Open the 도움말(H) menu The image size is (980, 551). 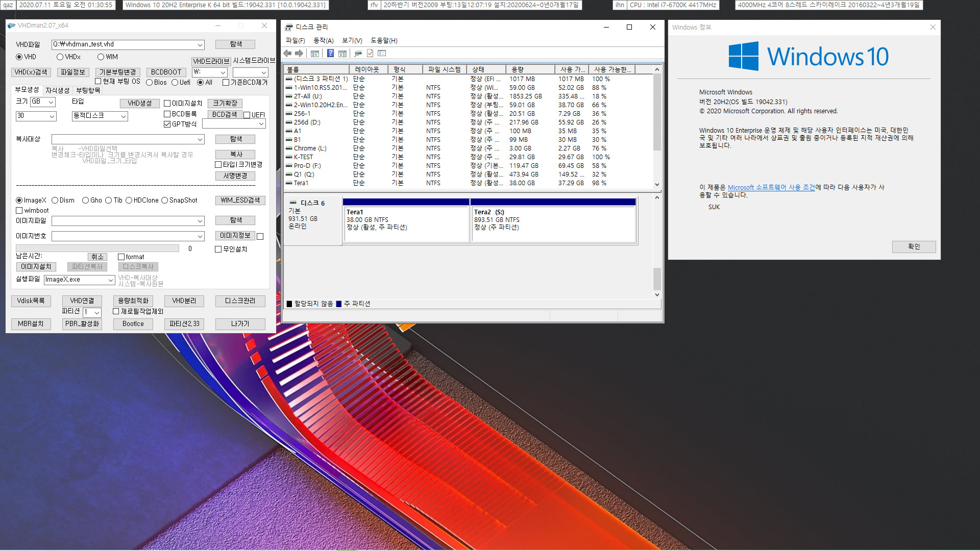384,41
